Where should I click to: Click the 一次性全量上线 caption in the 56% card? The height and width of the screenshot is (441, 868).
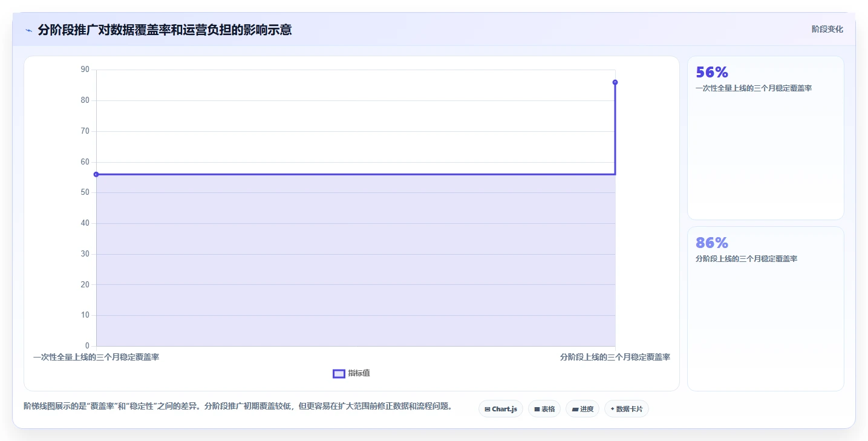coord(754,88)
